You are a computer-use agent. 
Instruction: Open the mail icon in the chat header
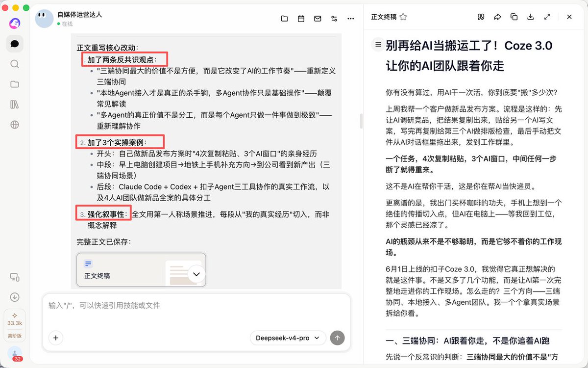(x=318, y=19)
